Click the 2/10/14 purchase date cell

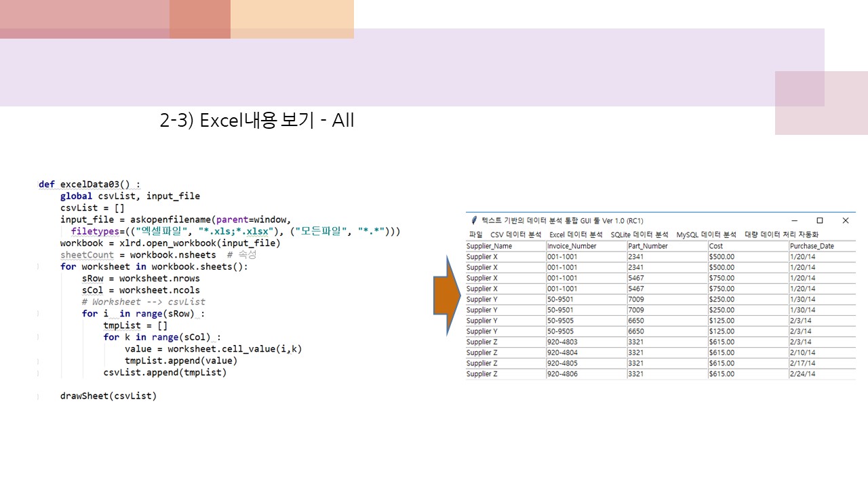coord(823,352)
